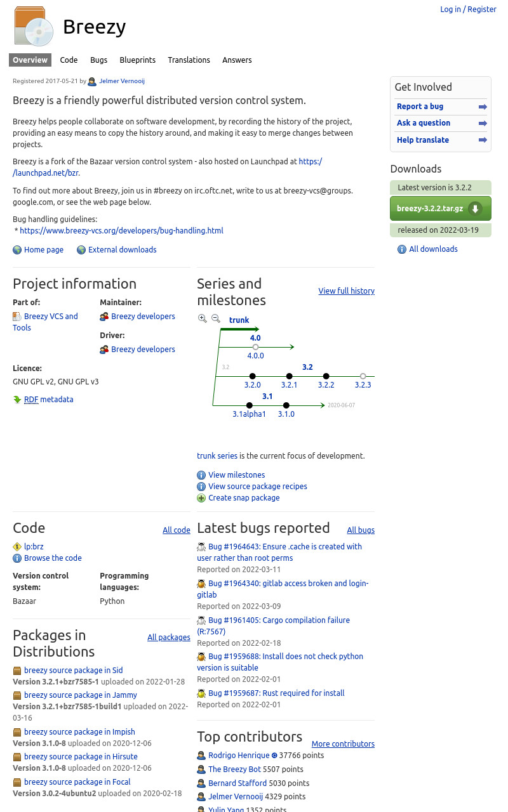Open breezy source package in Focal

pos(77,782)
